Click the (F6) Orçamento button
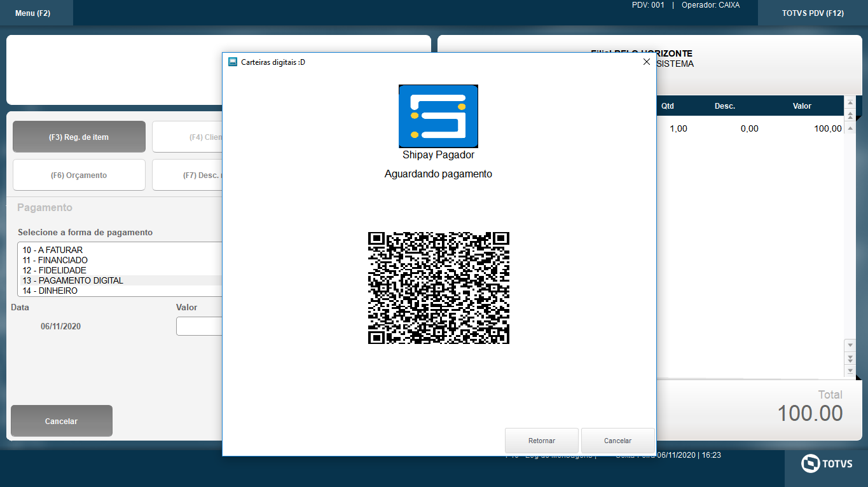Image resolution: width=868 pixels, height=487 pixels. 79,175
